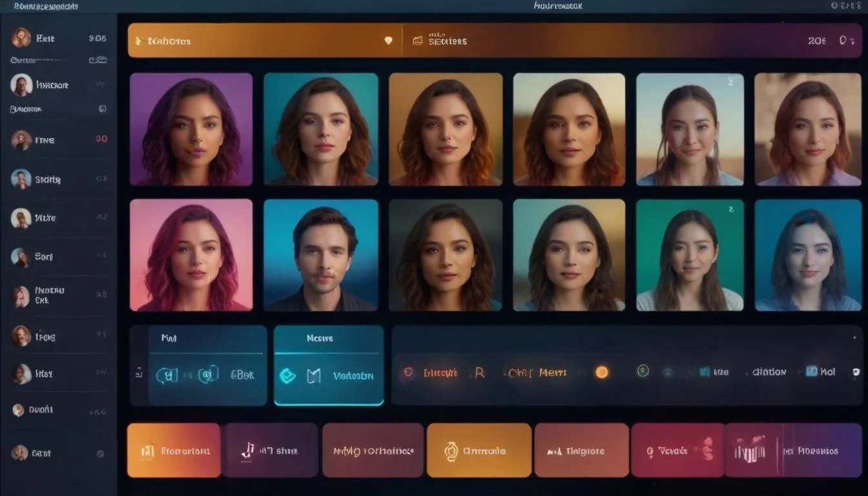This screenshot has width=868, height=496.
Task: Click the orange ring icon on orange tile
Action: 451,451
